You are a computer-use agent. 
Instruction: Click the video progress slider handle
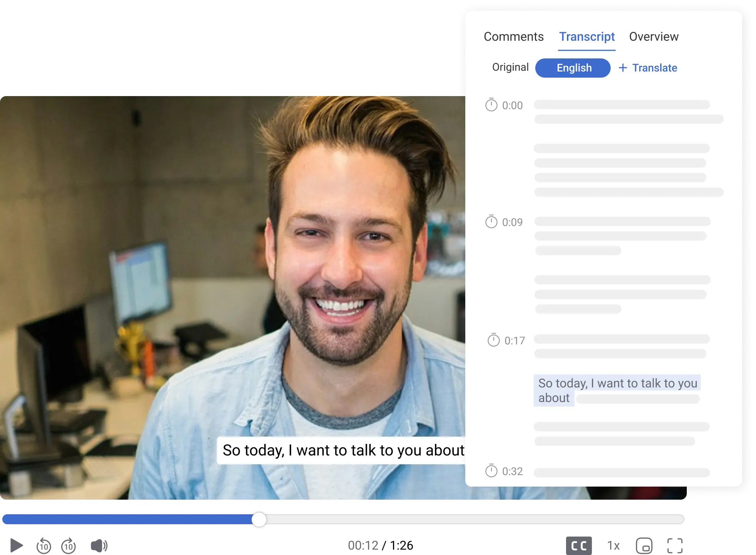click(x=259, y=520)
